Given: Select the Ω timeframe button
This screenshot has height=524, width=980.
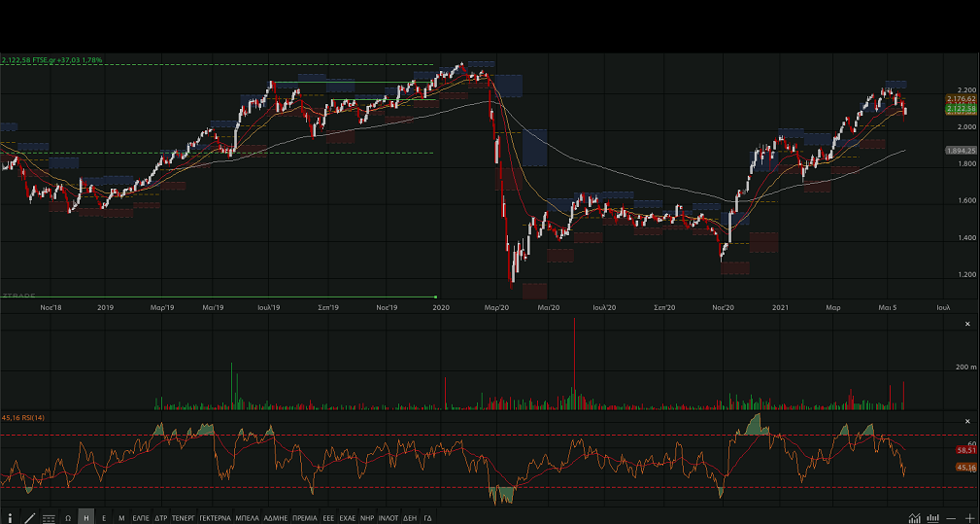Looking at the screenshot, I should click(68, 518).
